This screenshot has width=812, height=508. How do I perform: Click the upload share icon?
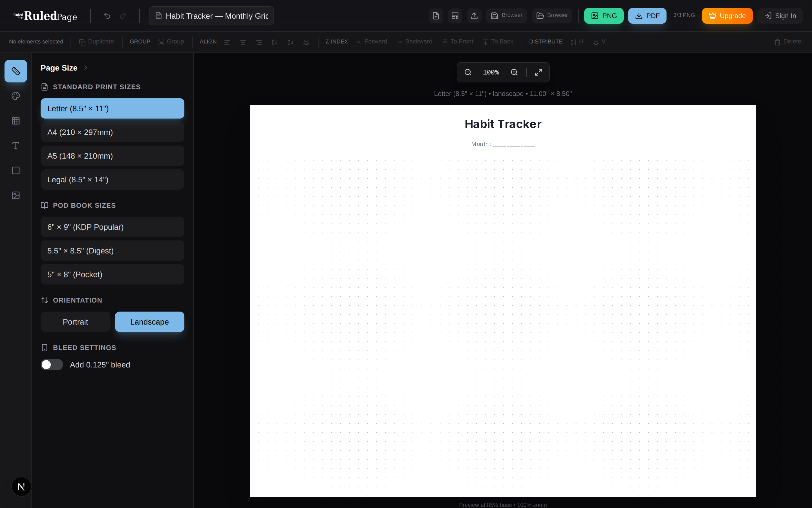click(x=474, y=16)
